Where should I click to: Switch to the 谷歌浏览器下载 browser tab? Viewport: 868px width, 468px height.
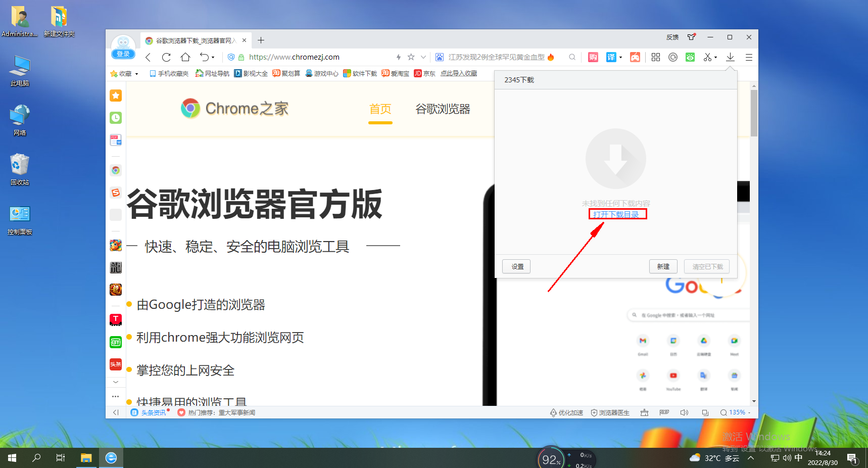tap(196, 40)
